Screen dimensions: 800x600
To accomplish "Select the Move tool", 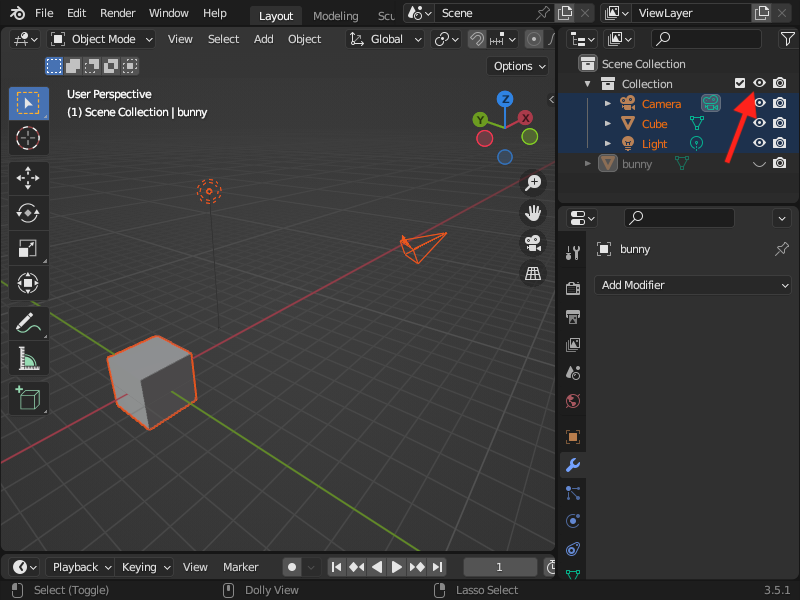I will point(29,178).
